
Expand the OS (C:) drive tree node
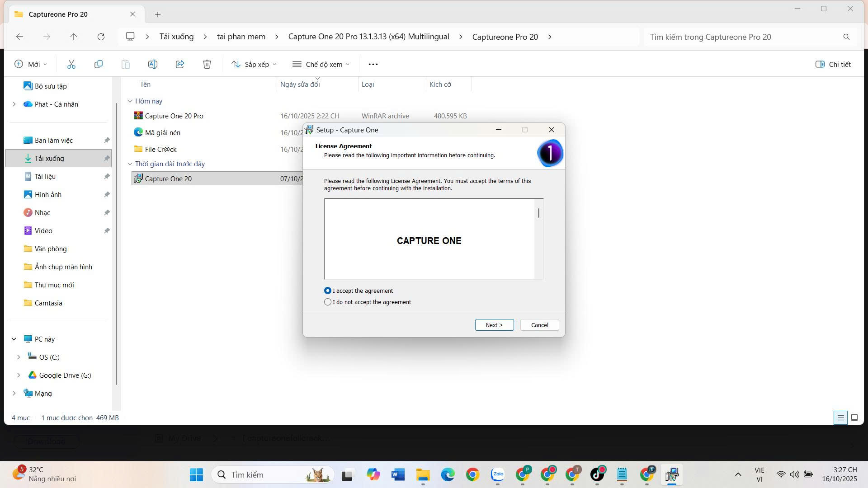(19, 357)
